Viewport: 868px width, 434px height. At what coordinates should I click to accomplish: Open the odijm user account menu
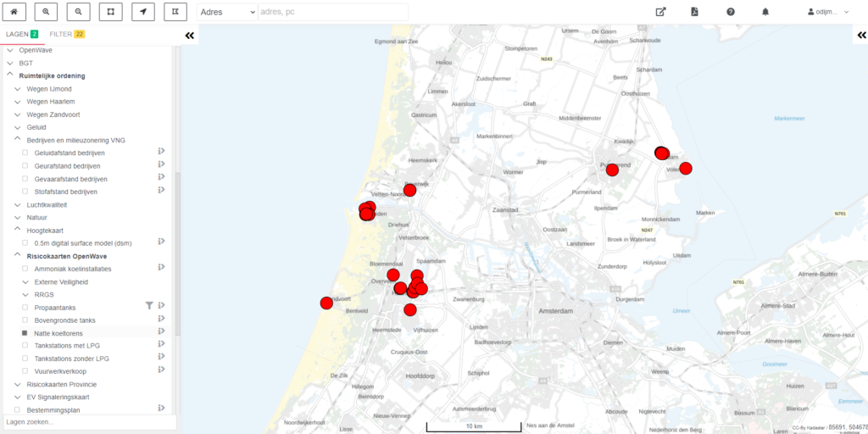point(828,12)
